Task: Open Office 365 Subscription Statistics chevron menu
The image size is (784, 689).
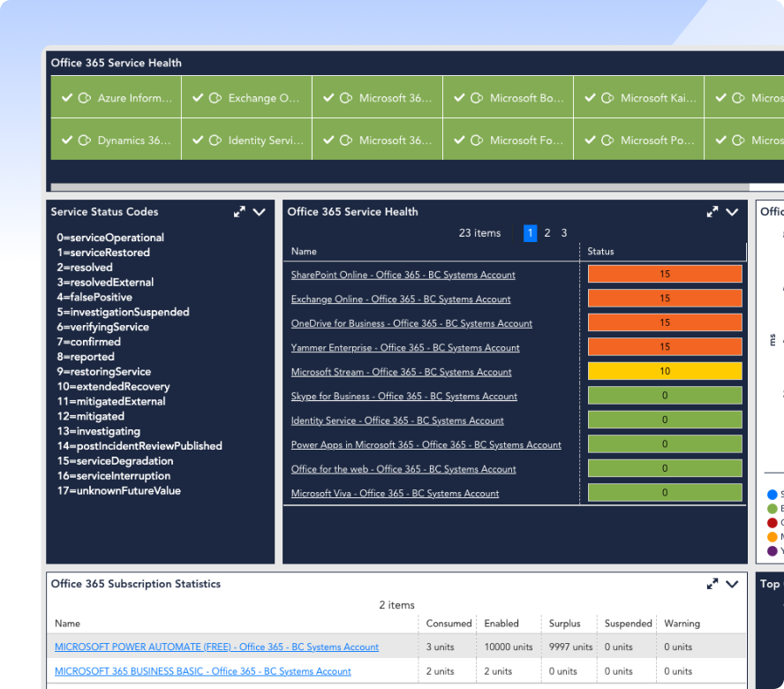Action: pyautogui.click(x=732, y=585)
